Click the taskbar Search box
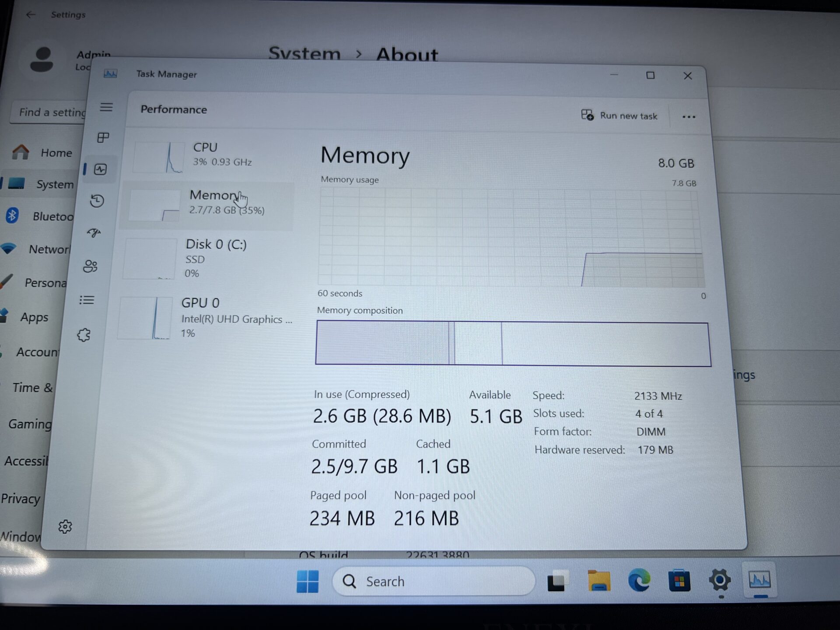The image size is (840, 630). click(433, 581)
